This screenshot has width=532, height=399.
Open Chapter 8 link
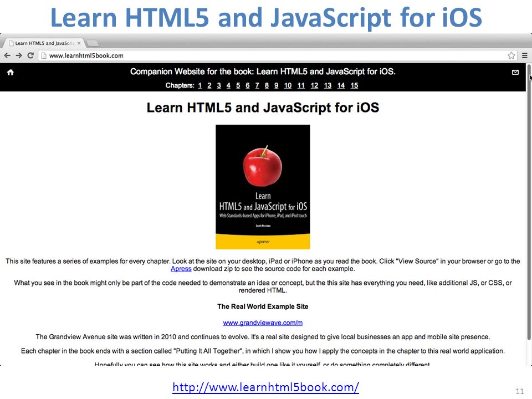click(267, 85)
